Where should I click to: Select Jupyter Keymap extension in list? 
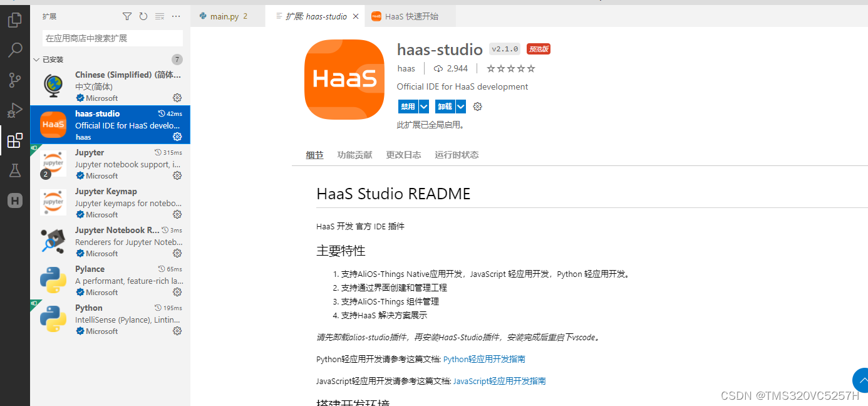pyautogui.click(x=110, y=202)
